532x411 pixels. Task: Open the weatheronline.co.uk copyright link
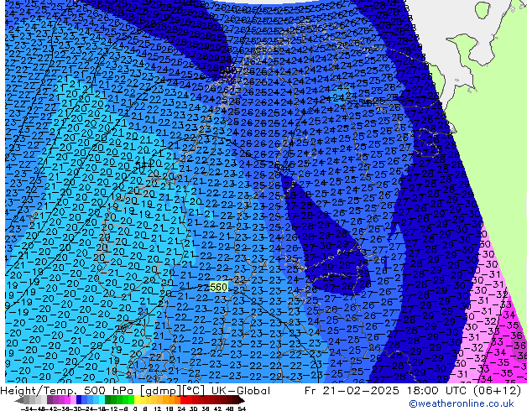coord(461,403)
